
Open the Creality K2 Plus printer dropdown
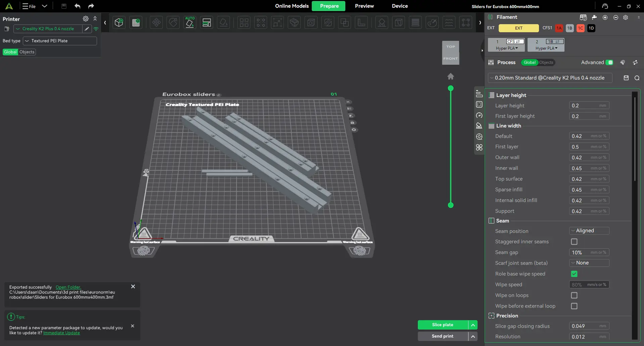pos(48,29)
